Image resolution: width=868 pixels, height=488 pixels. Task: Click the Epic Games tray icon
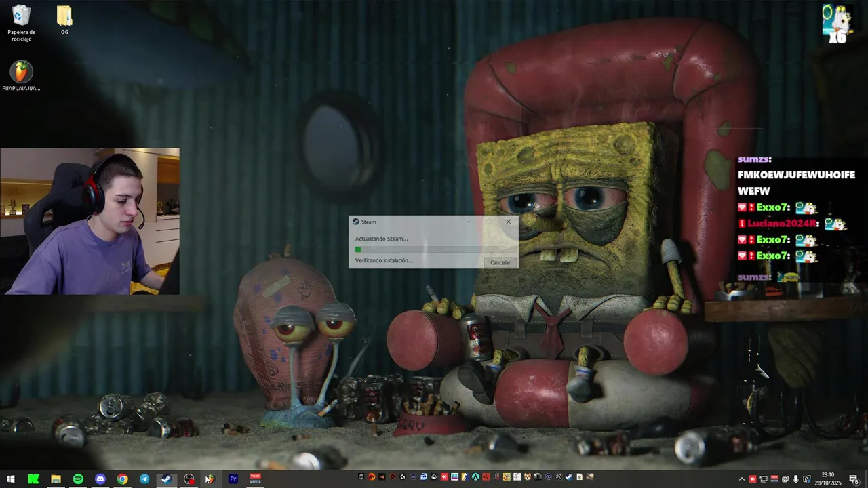click(x=361, y=477)
